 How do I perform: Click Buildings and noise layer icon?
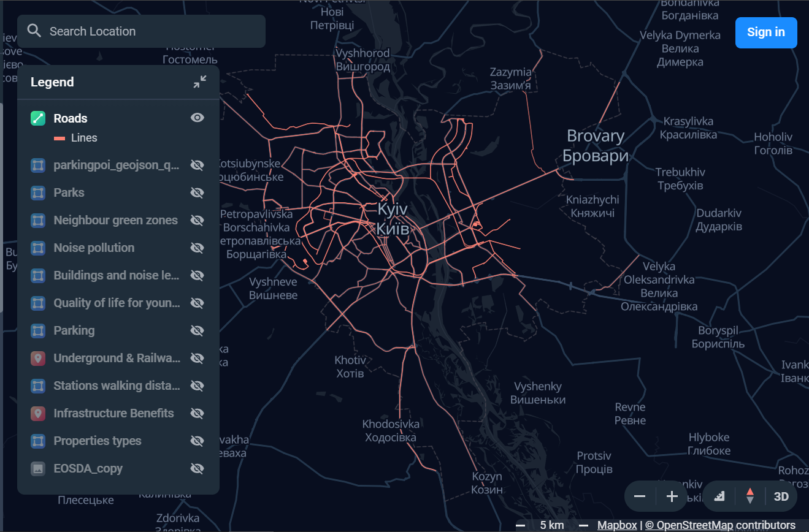(x=38, y=275)
